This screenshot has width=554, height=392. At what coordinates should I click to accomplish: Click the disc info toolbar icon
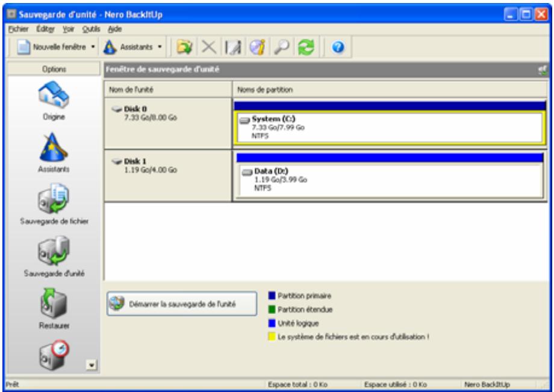258,47
